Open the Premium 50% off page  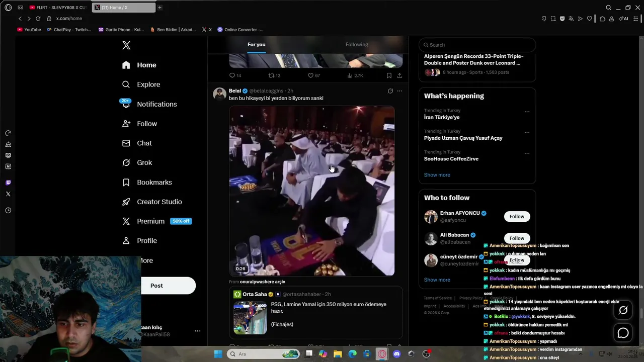(x=156, y=221)
